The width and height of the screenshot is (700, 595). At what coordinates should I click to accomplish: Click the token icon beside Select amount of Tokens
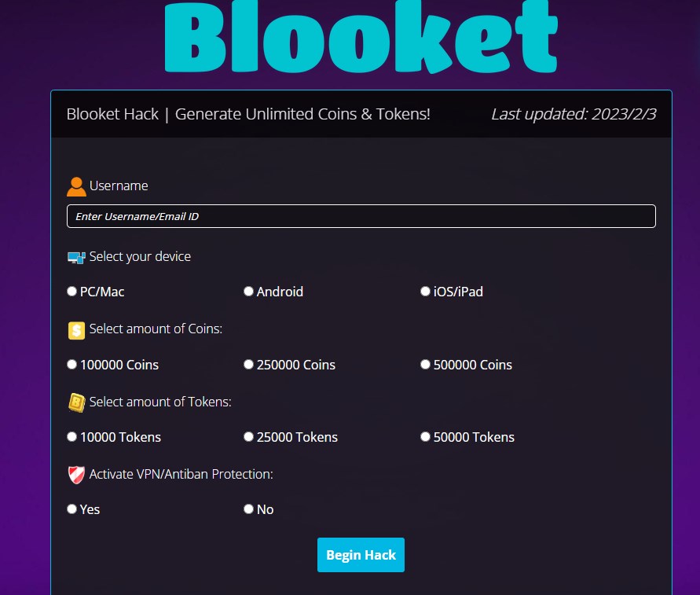coord(76,402)
